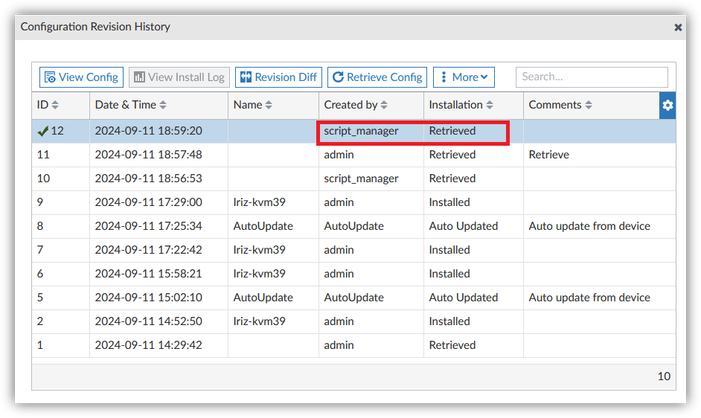Click Installed status in revision 2

[450, 321]
